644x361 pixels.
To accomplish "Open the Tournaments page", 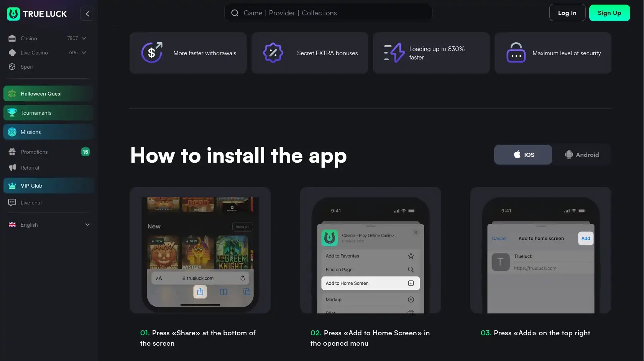I will click(x=48, y=113).
